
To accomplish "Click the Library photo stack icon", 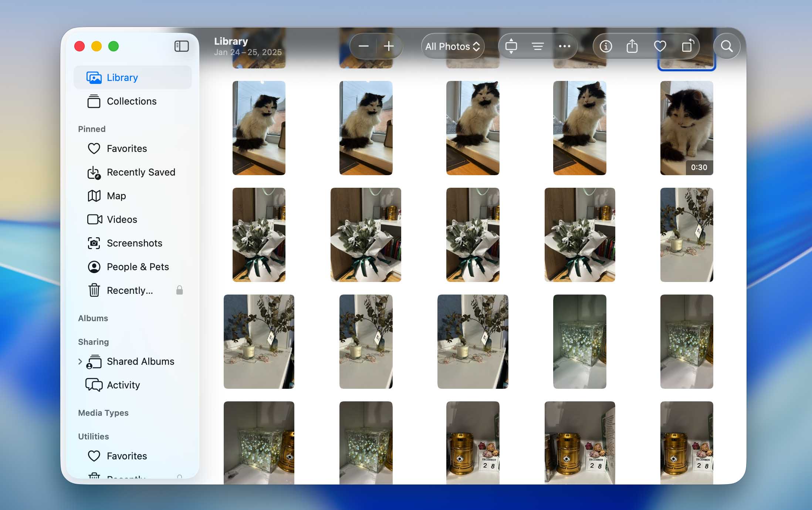I will [94, 78].
